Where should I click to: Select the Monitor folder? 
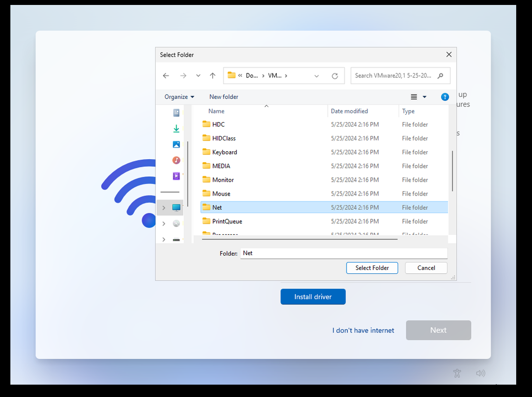click(223, 180)
